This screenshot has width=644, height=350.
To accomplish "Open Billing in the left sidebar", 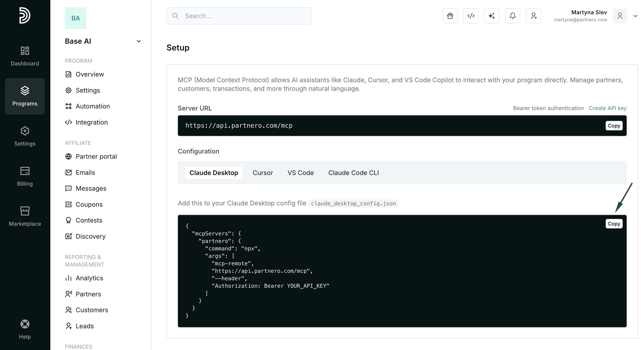I will (25, 176).
